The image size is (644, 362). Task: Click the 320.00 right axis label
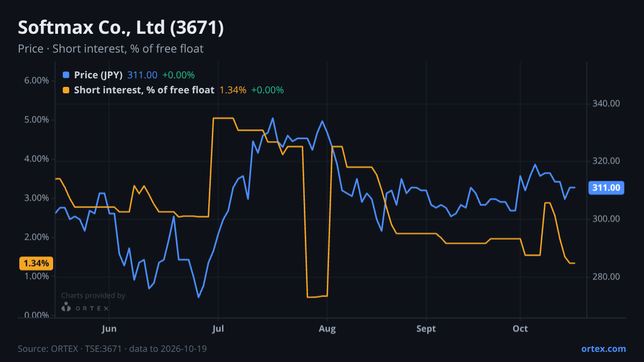point(606,161)
